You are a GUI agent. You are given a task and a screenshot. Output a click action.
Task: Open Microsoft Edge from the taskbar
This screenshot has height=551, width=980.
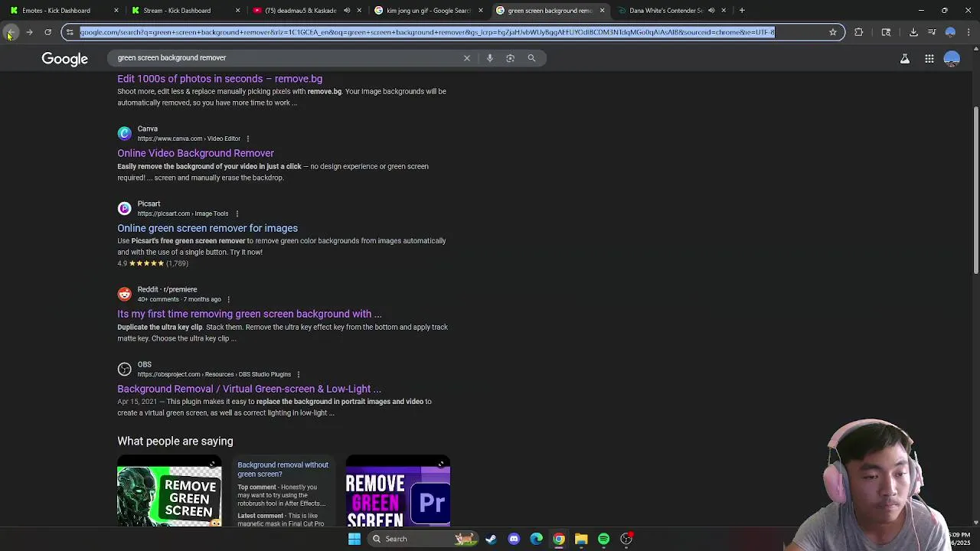click(536, 539)
